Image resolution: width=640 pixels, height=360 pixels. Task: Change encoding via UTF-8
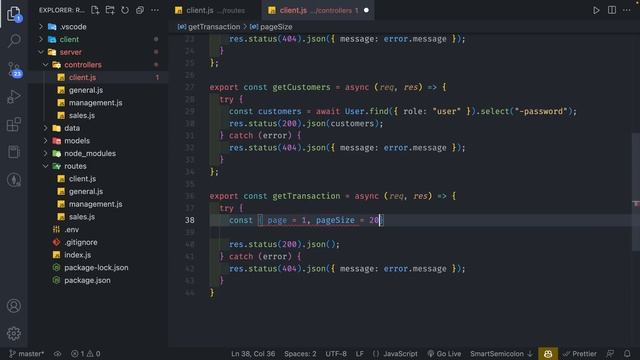click(336, 354)
